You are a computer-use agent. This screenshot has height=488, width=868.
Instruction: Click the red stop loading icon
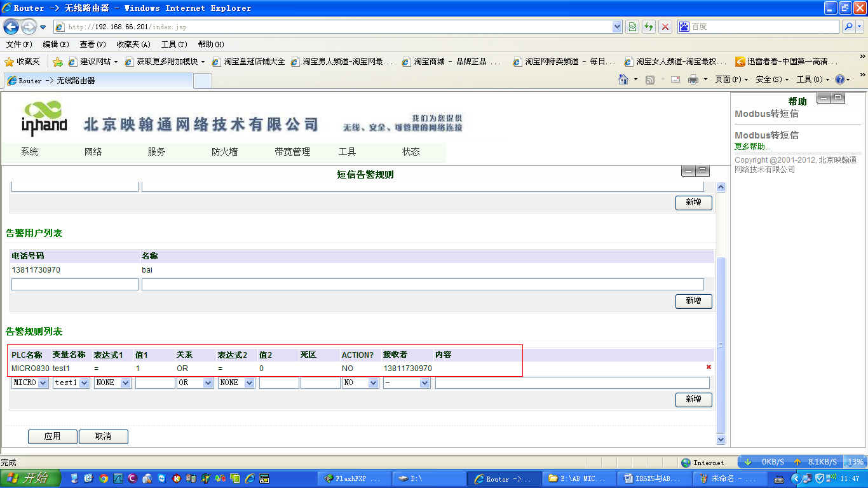point(665,27)
